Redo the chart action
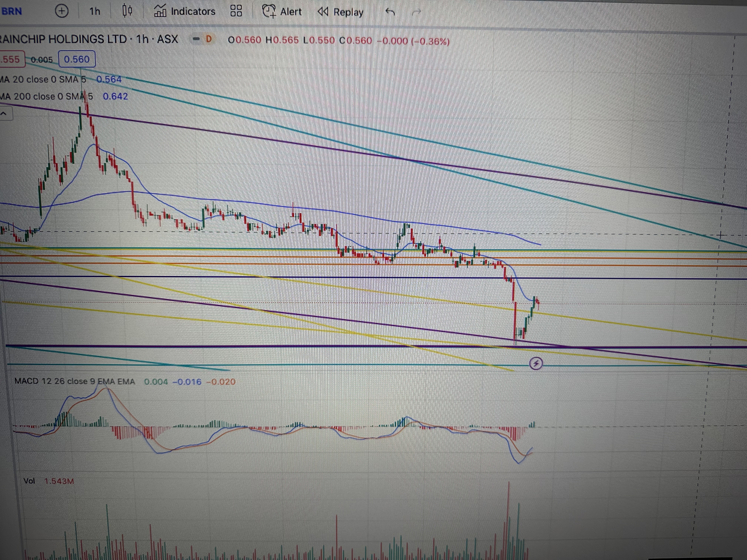 coord(417,12)
